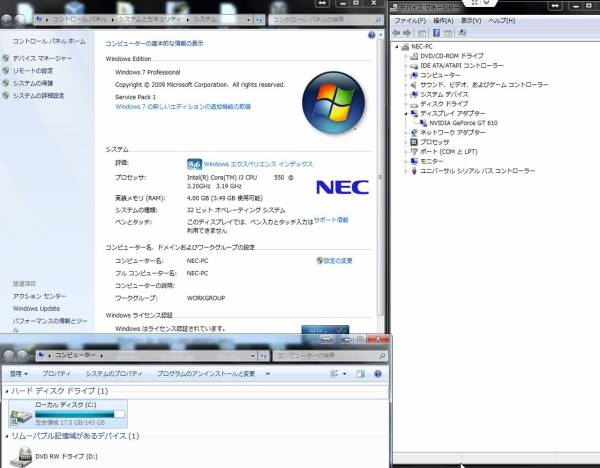
Task: Open Action menu in Device Manager
Action: [443, 20]
